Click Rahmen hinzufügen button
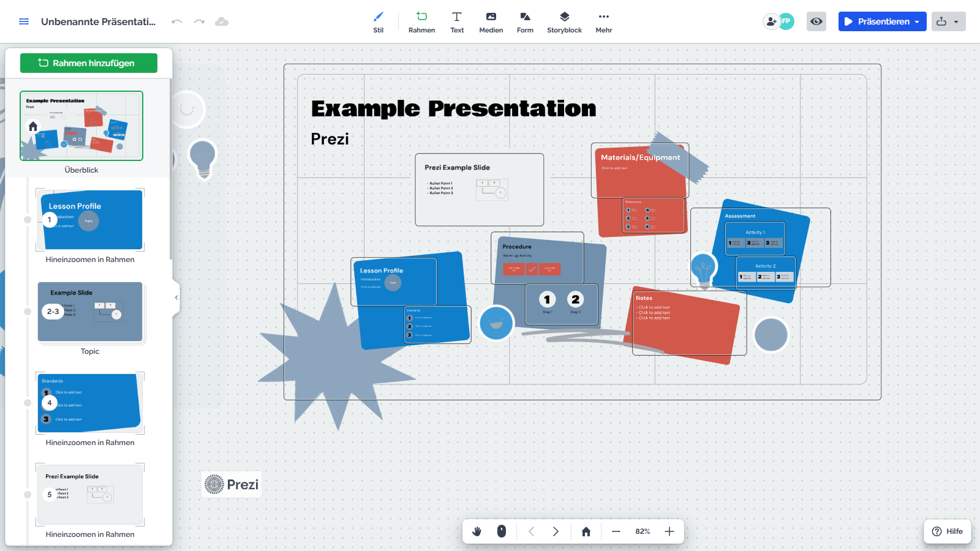The image size is (980, 551). (x=89, y=63)
